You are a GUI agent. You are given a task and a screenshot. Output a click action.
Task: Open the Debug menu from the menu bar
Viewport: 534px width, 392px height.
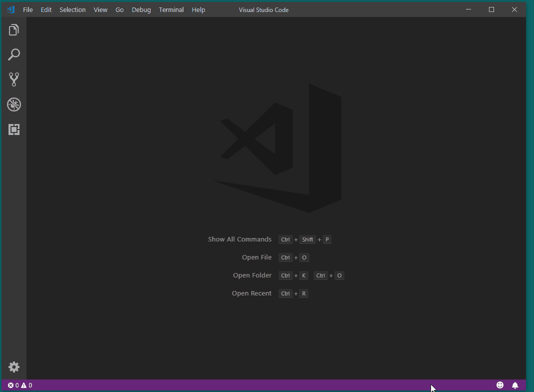[x=141, y=9]
